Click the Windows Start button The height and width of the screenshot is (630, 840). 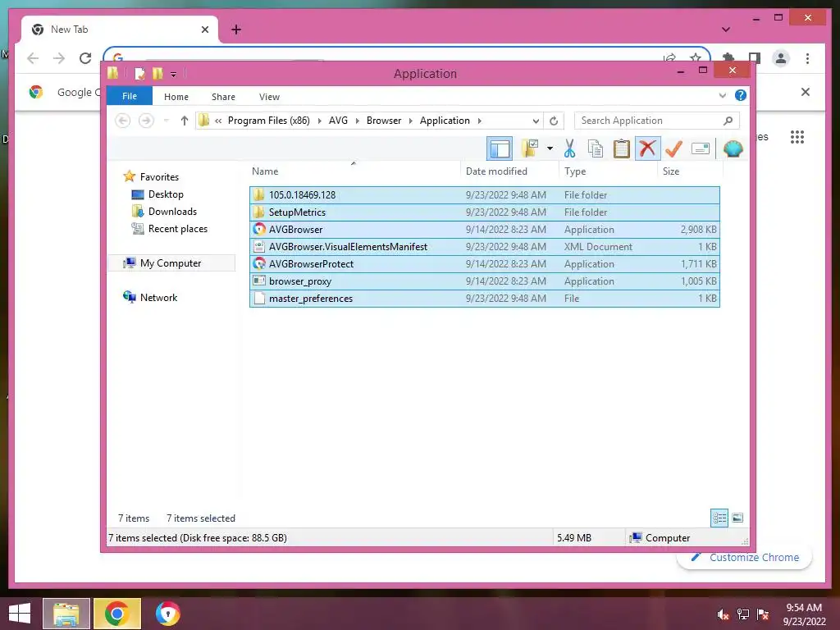(x=20, y=614)
